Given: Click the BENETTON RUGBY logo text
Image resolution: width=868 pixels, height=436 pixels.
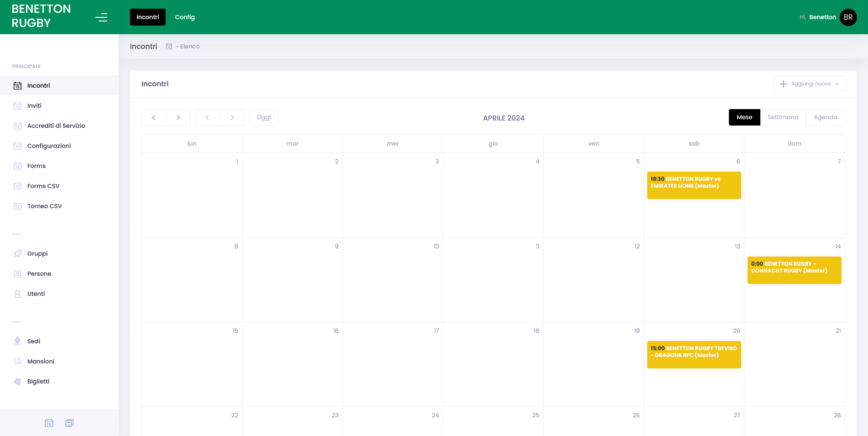Looking at the screenshot, I should pos(41,16).
